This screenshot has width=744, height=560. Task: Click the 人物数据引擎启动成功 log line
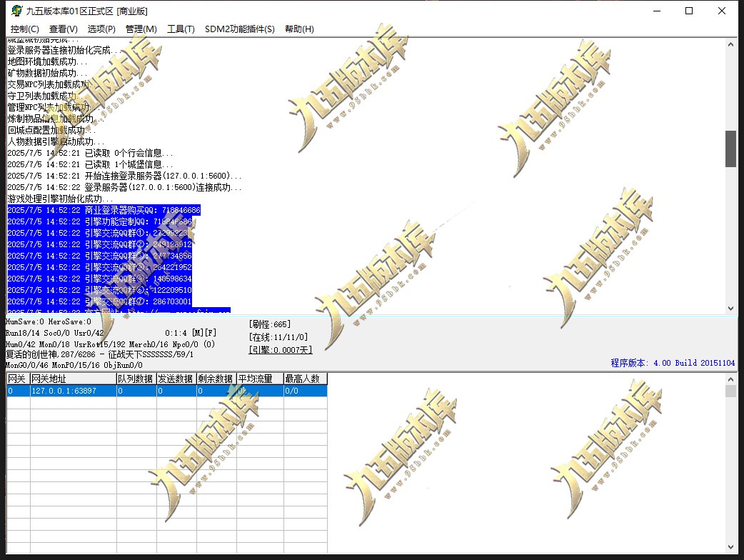[x=56, y=141]
